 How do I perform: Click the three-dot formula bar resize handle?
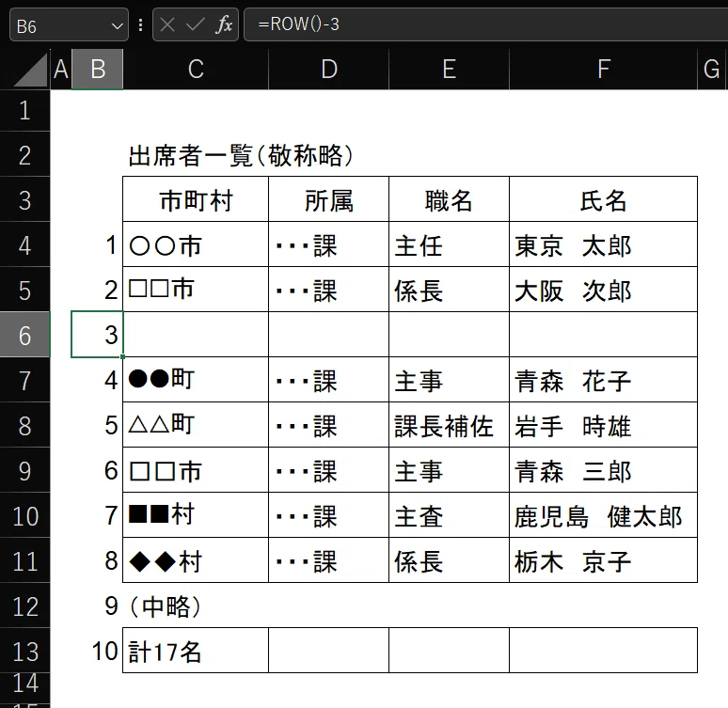(x=140, y=25)
